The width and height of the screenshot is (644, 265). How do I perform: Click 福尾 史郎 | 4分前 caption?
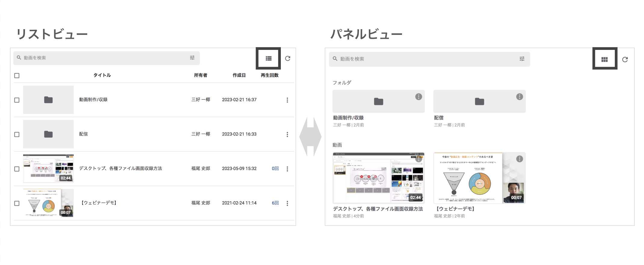point(348,216)
